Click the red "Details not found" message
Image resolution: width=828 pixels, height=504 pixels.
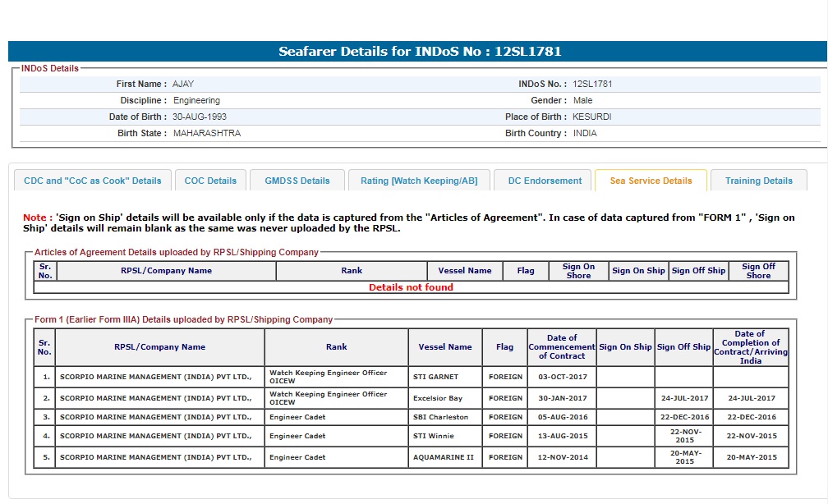coord(411,287)
